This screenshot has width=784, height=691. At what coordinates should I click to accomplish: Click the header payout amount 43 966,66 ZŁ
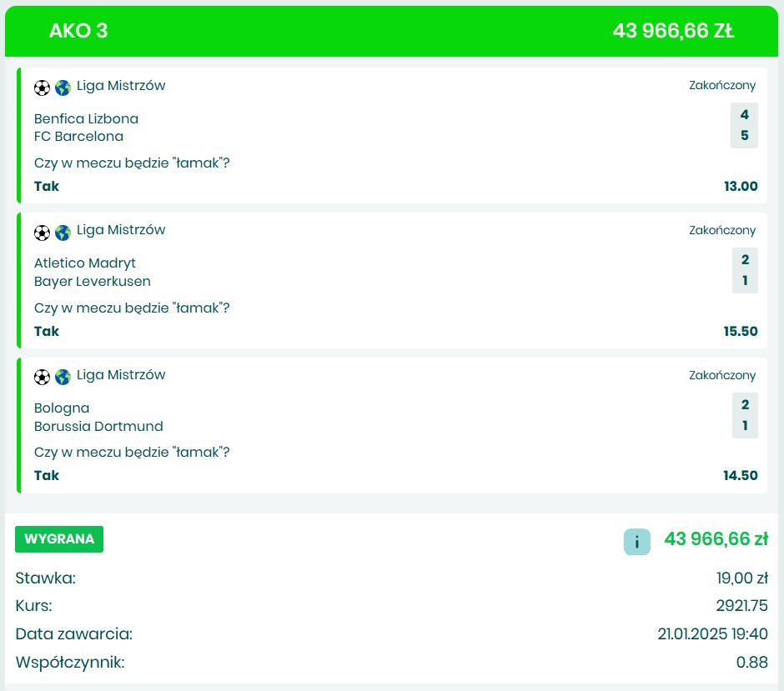click(x=673, y=31)
